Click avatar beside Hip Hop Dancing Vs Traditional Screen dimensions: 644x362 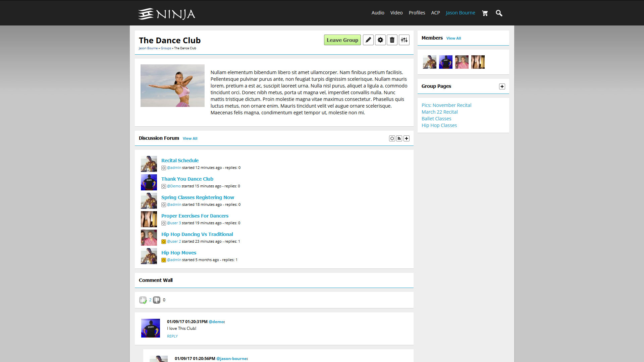[149, 238]
